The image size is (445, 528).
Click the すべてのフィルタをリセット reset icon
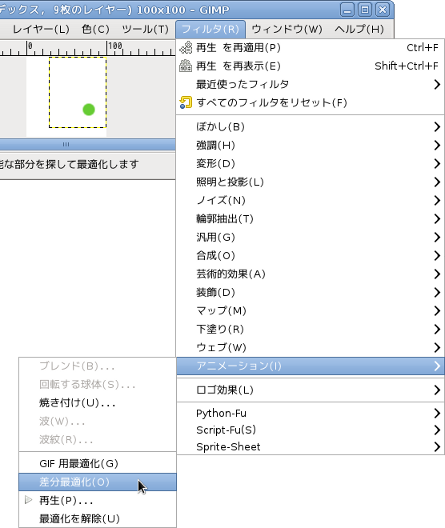[186, 102]
